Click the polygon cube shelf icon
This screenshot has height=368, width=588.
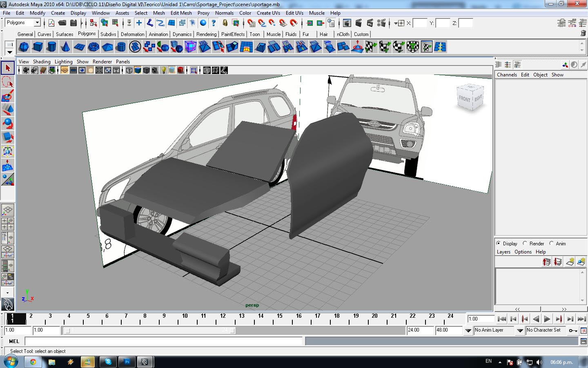[x=38, y=47]
